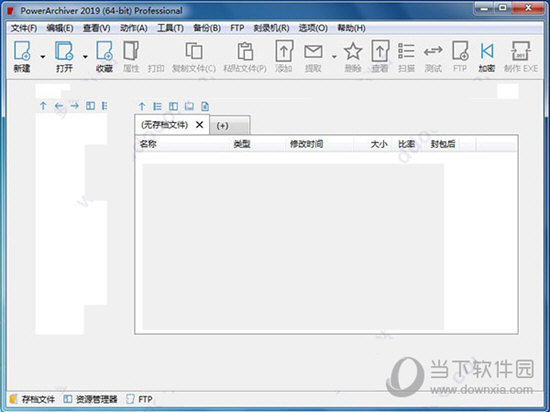
Task: Click the split panel icon above archive tabs
Action: click(173, 106)
